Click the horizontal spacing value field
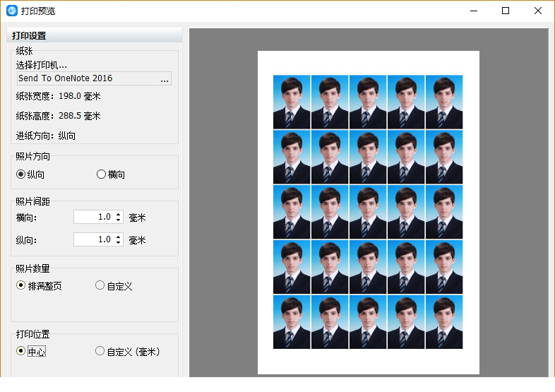Viewport: 555px width, 392px height. 93,217
